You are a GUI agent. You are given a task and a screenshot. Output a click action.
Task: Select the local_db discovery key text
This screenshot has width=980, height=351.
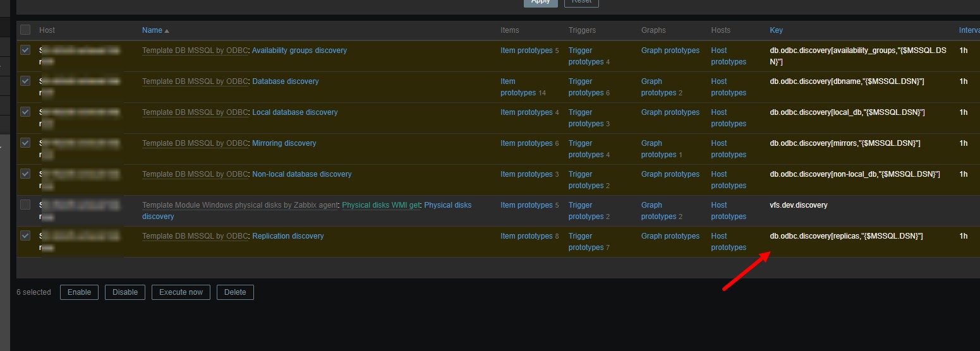[847, 112]
